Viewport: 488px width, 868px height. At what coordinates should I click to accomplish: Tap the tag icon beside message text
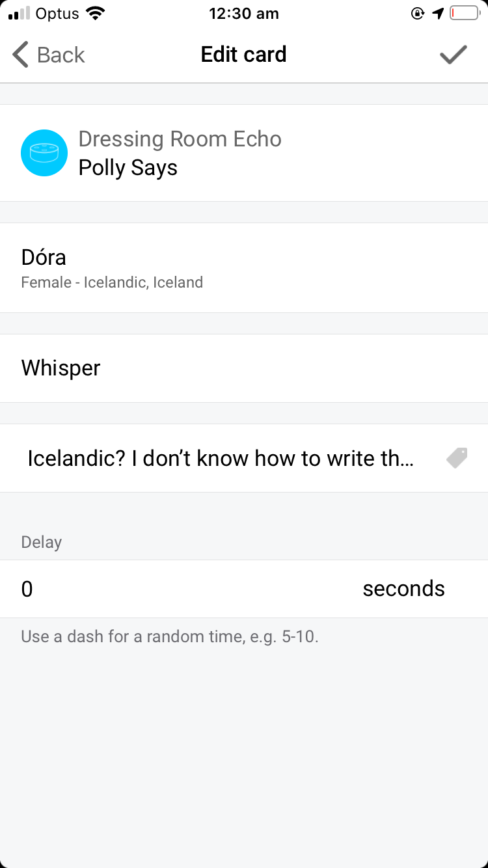click(457, 458)
